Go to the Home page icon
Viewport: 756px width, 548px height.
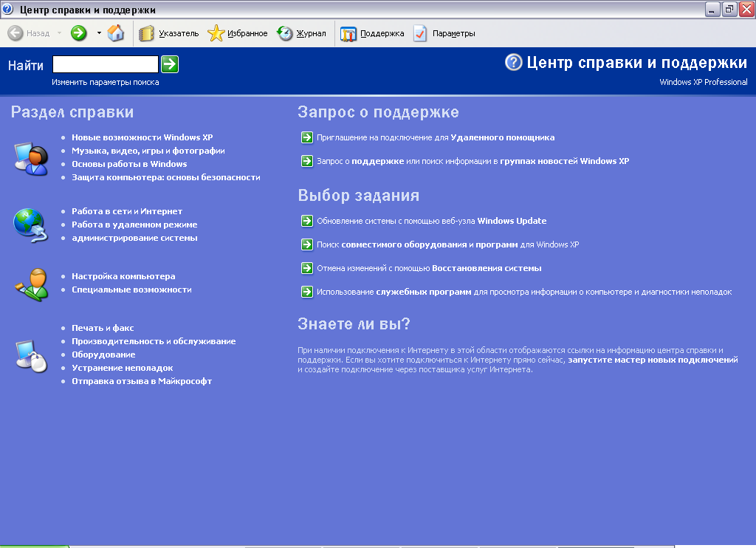coord(116,32)
